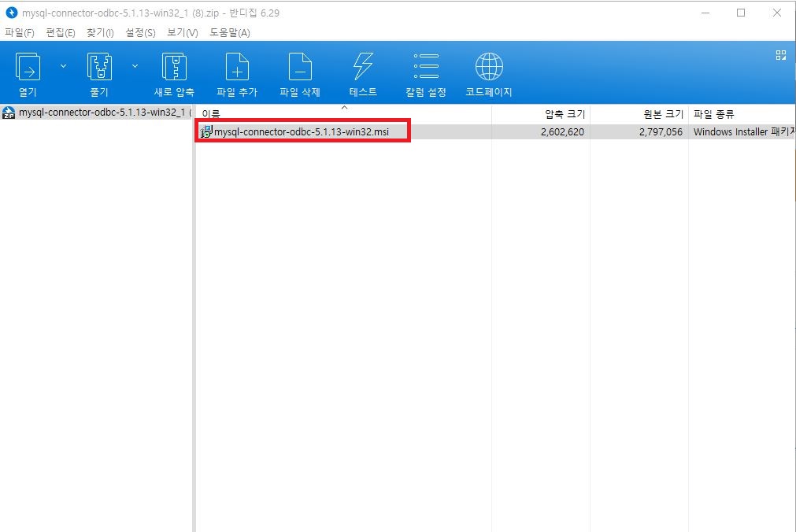Open the 찾기(I) menu
The height and width of the screenshot is (532, 796).
click(100, 32)
